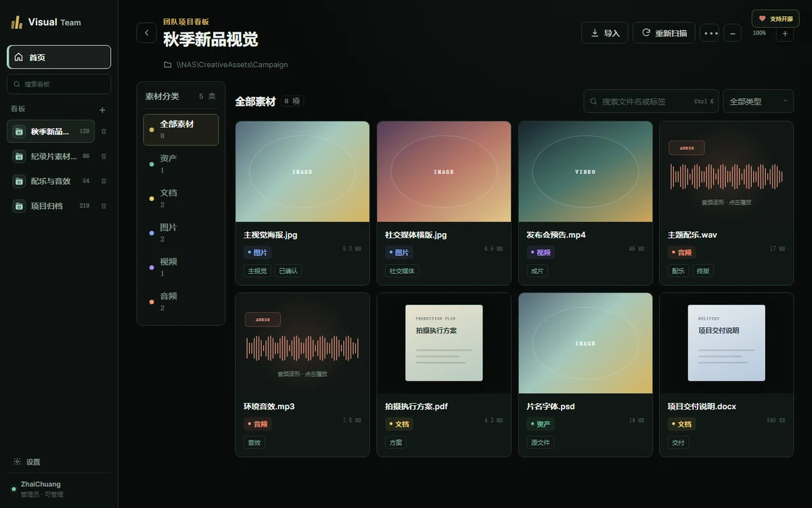812x508 pixels.
Task: Click the \\NAS\CreativeAssets\Campaign path text
Action: coord(232,65)
